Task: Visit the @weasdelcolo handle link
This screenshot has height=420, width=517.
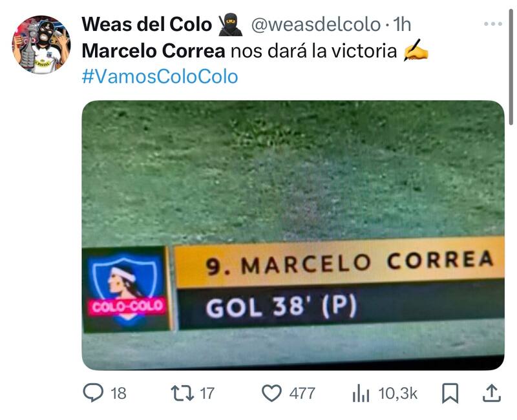Action: point(316,25)
